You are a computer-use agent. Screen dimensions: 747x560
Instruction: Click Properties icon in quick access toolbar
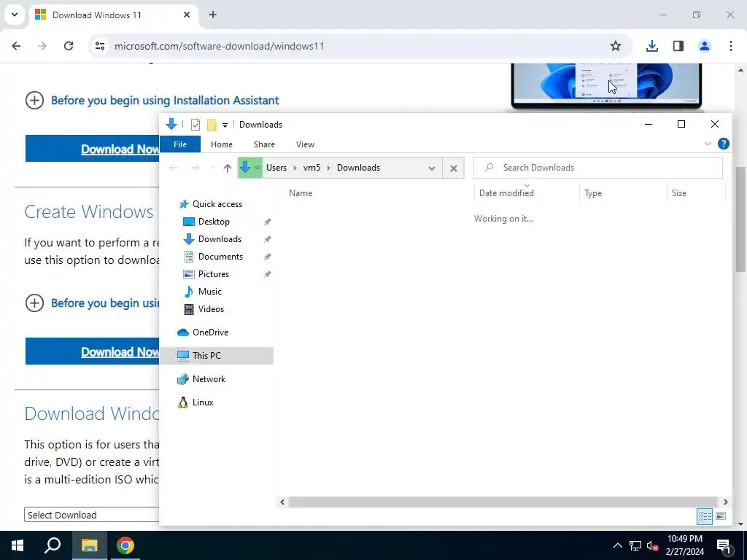pos(196,125)
